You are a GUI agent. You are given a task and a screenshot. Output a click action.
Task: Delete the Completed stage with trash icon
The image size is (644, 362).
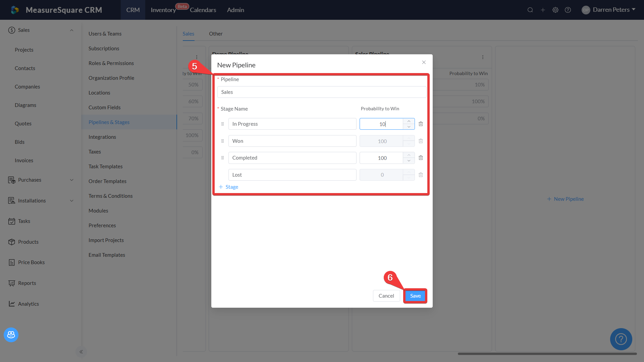coord(421,158)
